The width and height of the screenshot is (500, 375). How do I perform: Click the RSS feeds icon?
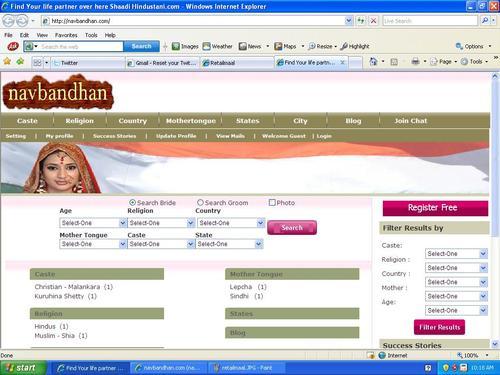click(x=394, y=62)
